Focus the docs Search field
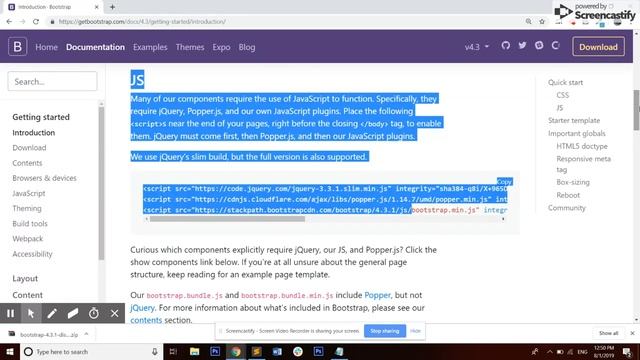Image resolution: width=640 pixels, height=360 pixels. (x=52, y=81)
